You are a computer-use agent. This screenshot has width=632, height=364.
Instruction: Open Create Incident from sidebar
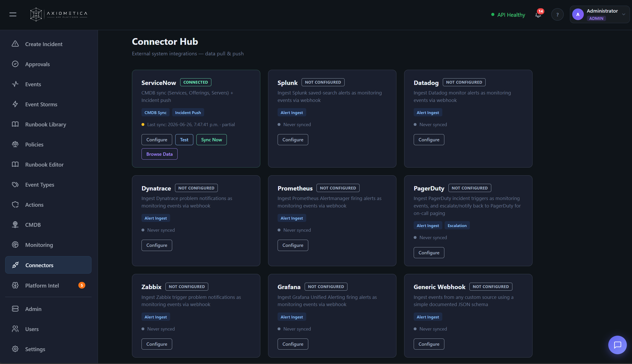48,44
